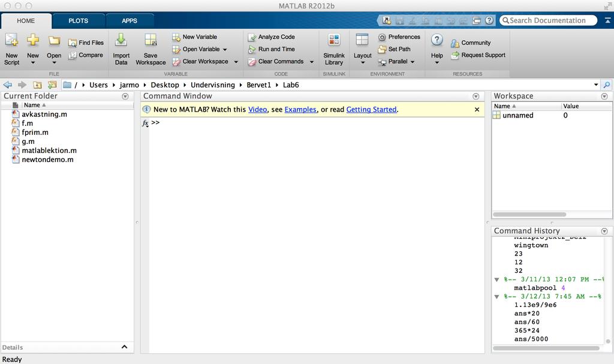Expand Open Variable dropdown

point(225,50)
